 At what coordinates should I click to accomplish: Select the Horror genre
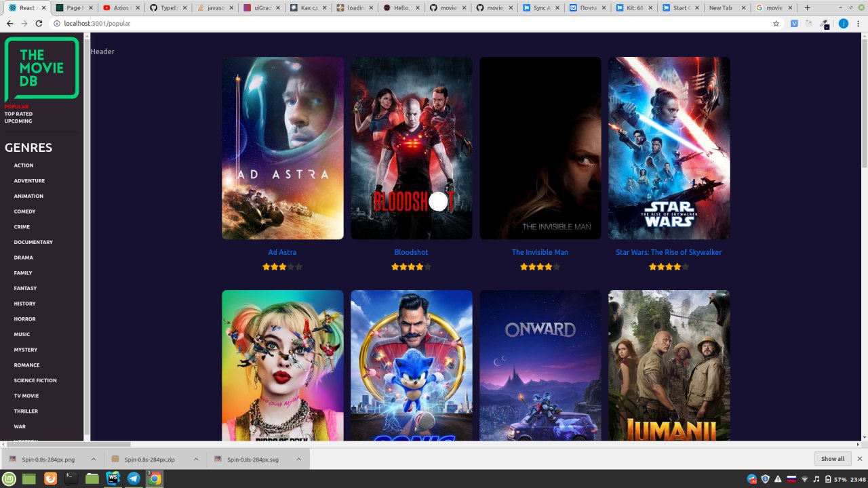click(x=25, y=319)
